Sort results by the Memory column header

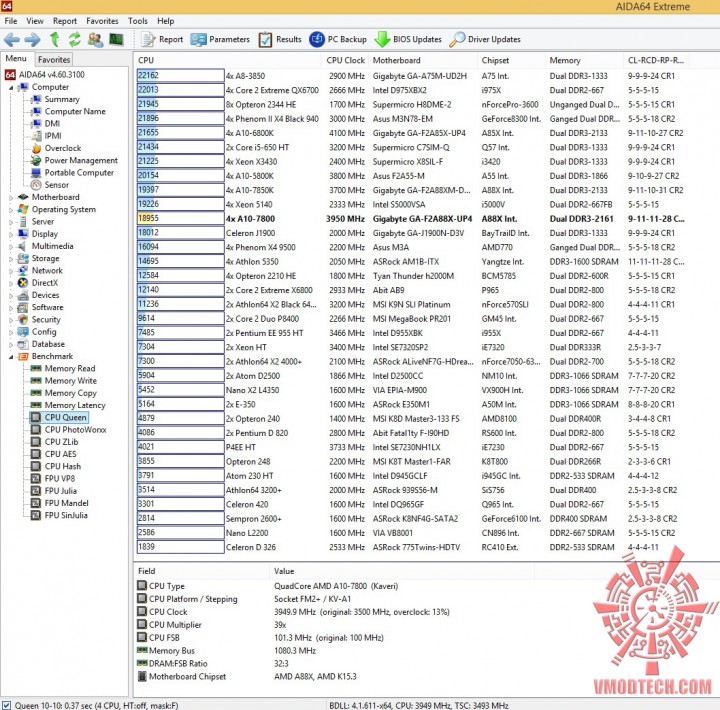pyautogui.click(x=585, y=60)
